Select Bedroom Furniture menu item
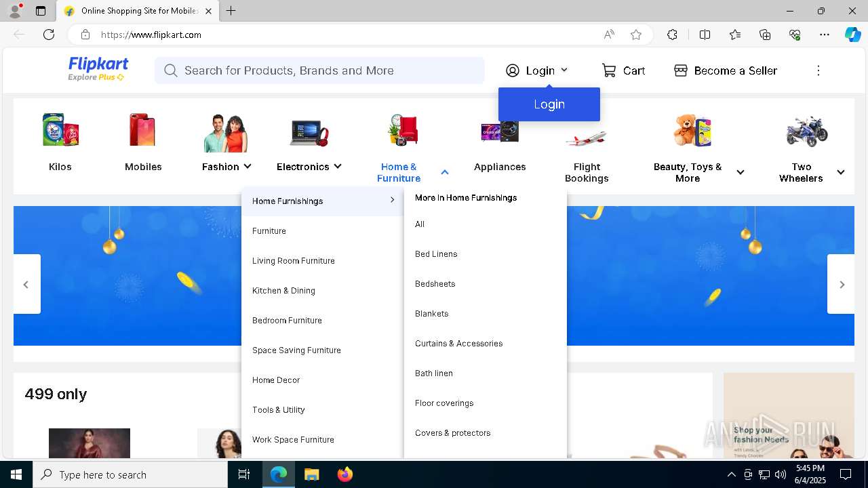868x488 pixels. 287,321
